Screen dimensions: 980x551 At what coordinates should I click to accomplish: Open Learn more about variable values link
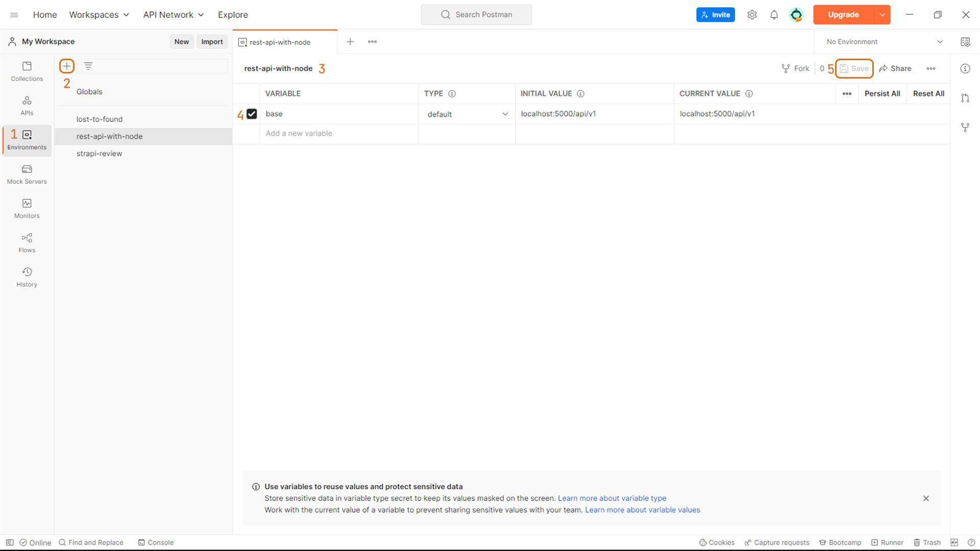tap(642, 510)
